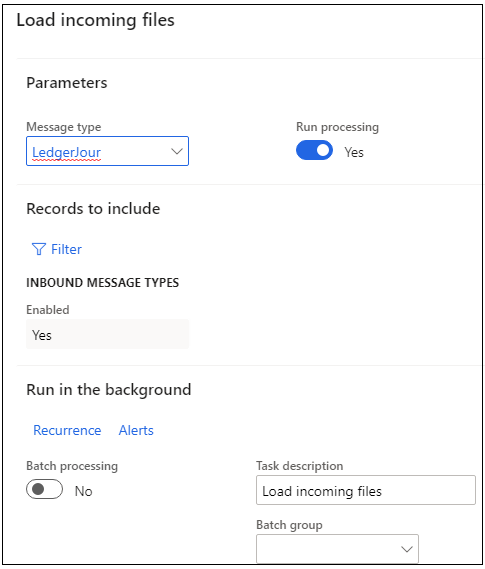This screenshot has height=569, width=485.
Task: Click the Run processing label
Action: click(x=337, y=127)
